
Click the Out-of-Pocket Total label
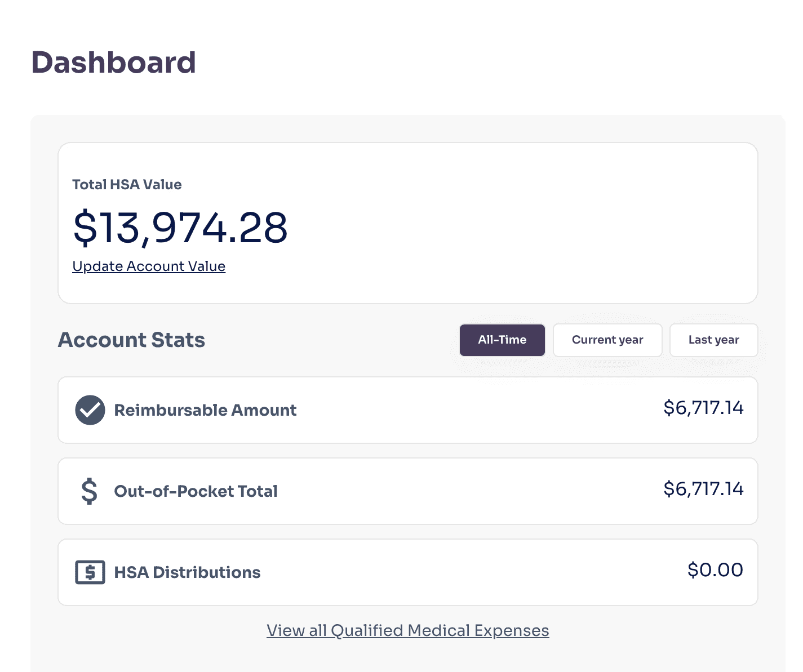tap(196, 491)
